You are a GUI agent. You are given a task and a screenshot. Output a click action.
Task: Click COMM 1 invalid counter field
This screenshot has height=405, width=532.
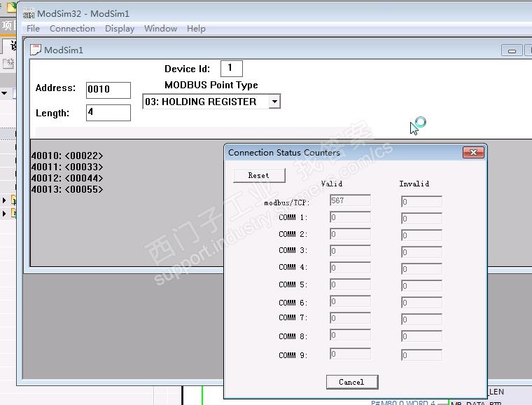click(x=421, y=219)
